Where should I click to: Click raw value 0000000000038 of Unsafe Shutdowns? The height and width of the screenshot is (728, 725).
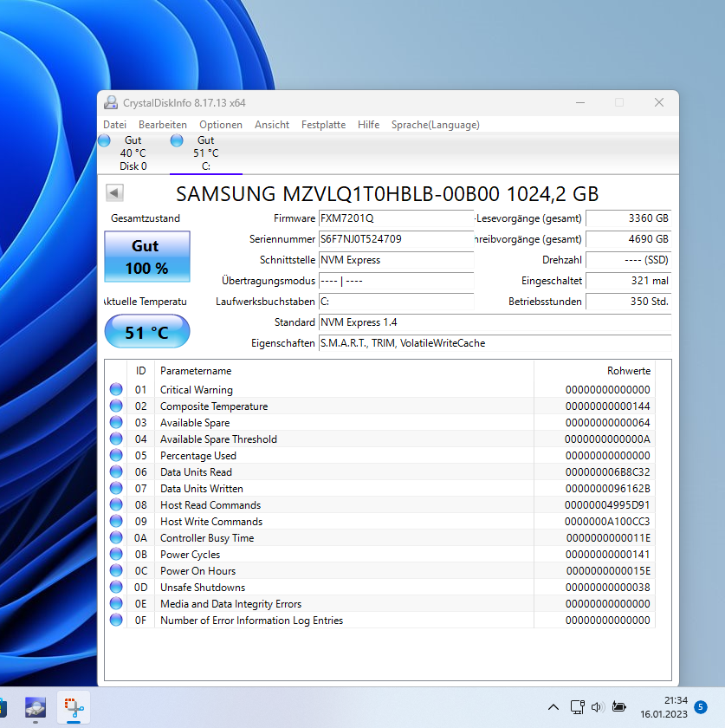click(607, 588)
